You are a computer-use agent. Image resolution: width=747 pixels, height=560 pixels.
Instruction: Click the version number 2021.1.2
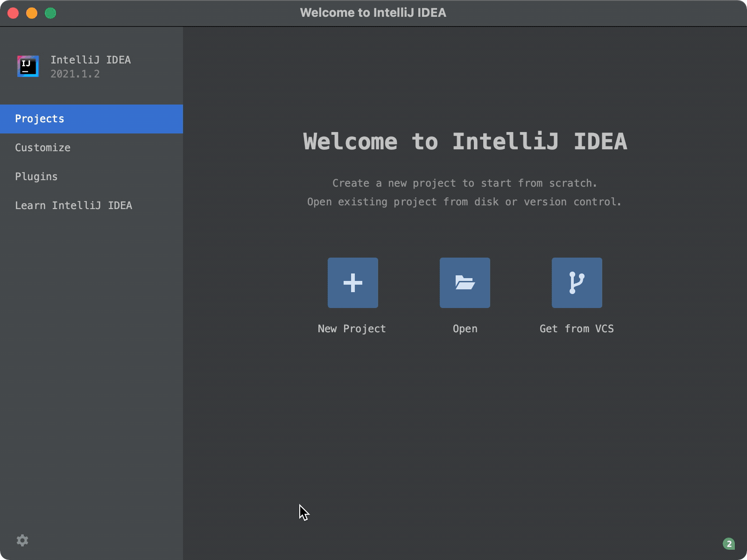pyautogui.click(x=75, y=74)
